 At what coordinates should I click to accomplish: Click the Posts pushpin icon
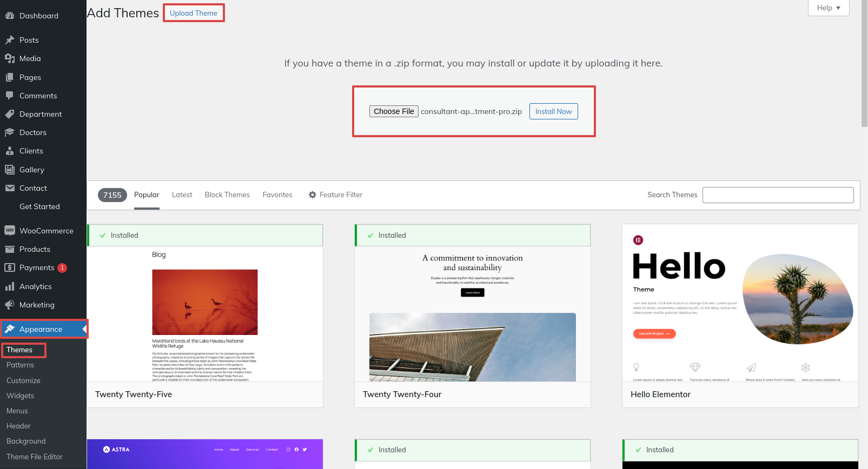(10, 40)
